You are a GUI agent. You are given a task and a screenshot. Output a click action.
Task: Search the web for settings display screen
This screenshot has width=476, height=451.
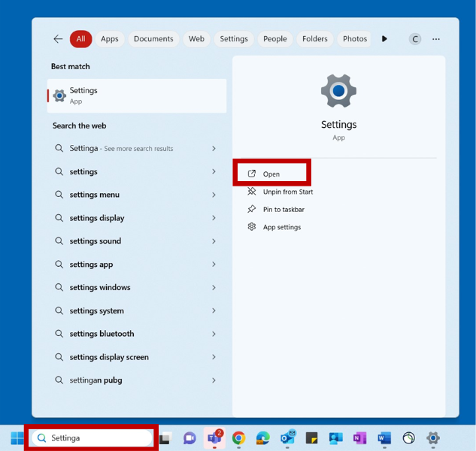109,357
